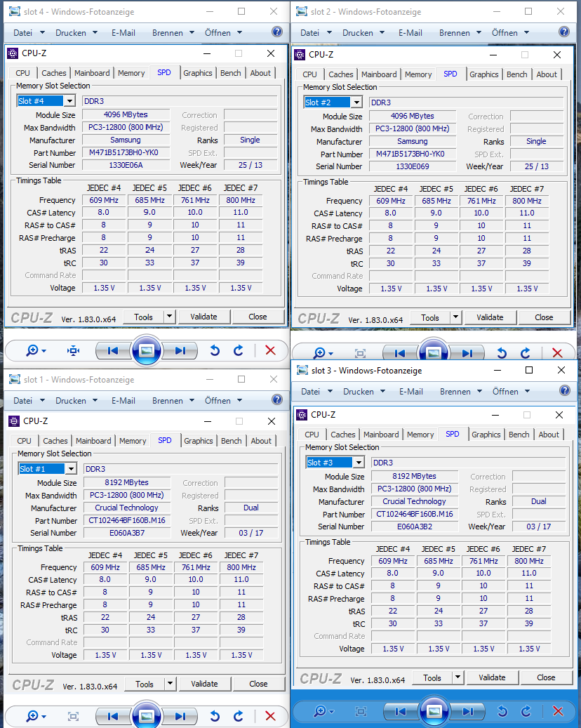Open Tools dropdown arrow in slot 3 CPU-Z

tap(458, 677)
